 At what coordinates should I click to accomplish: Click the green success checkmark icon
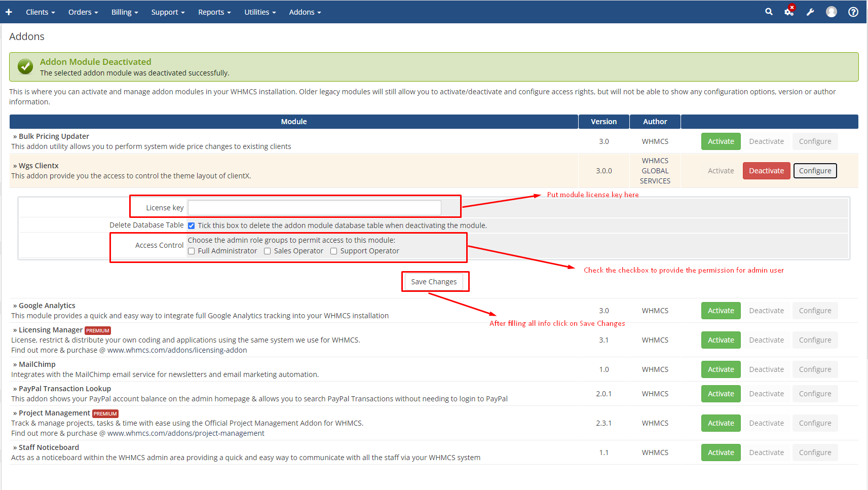pyautogui.click(x=25, y=66)
